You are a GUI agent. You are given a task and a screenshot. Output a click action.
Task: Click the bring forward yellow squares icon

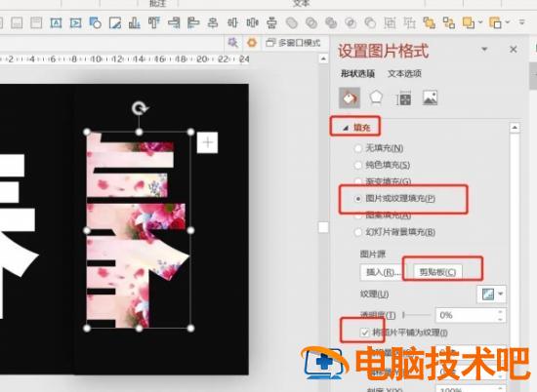(x=469, y=23)
